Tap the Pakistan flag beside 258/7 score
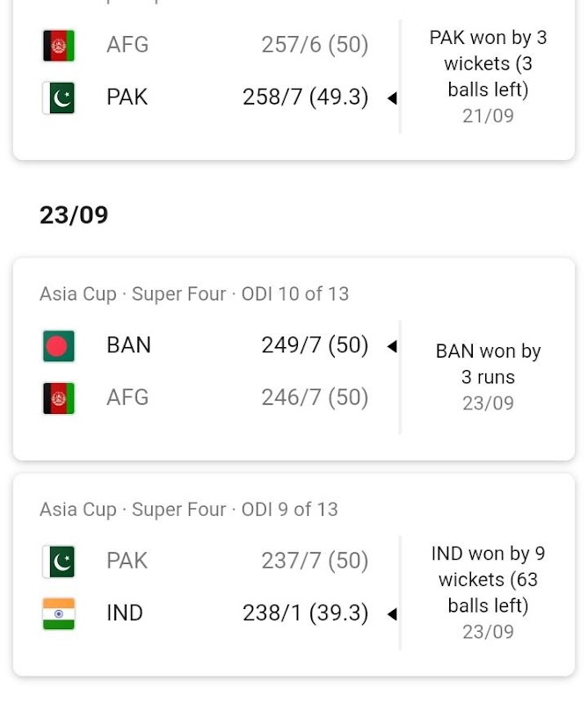The image size is (588, 703). [x=59, y=98]
